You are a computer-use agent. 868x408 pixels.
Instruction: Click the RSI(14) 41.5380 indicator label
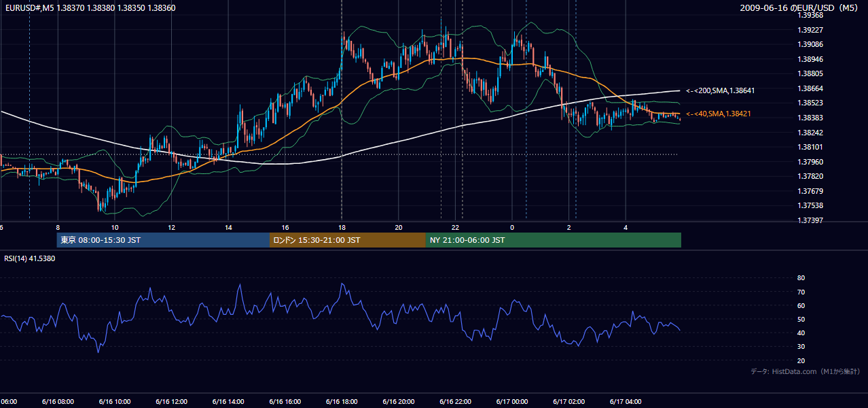click(30, 258)
